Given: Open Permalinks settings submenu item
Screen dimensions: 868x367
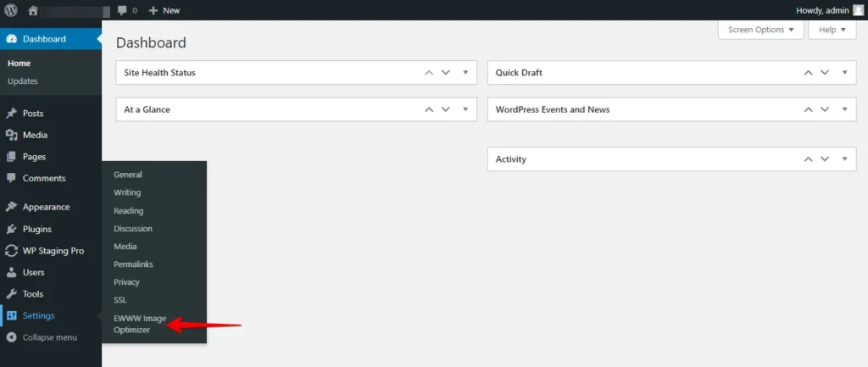Looking at the screenshot, I should click(133, 264).
